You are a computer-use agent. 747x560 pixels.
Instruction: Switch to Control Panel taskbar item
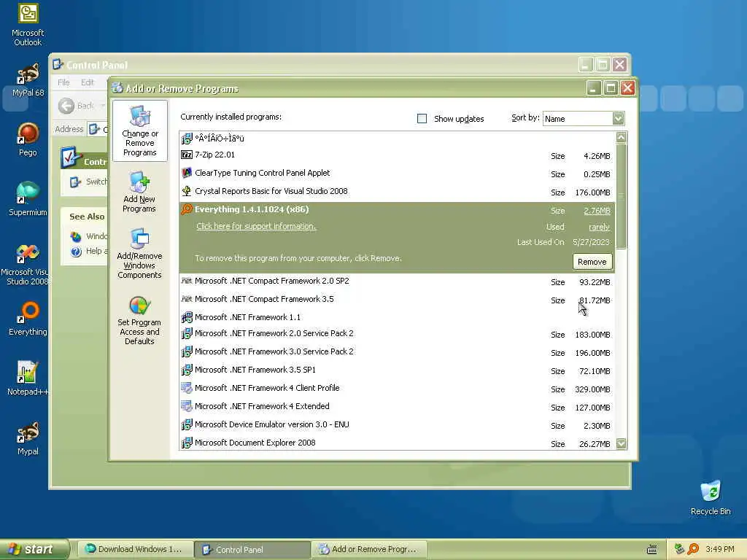(x=252, y=550)
